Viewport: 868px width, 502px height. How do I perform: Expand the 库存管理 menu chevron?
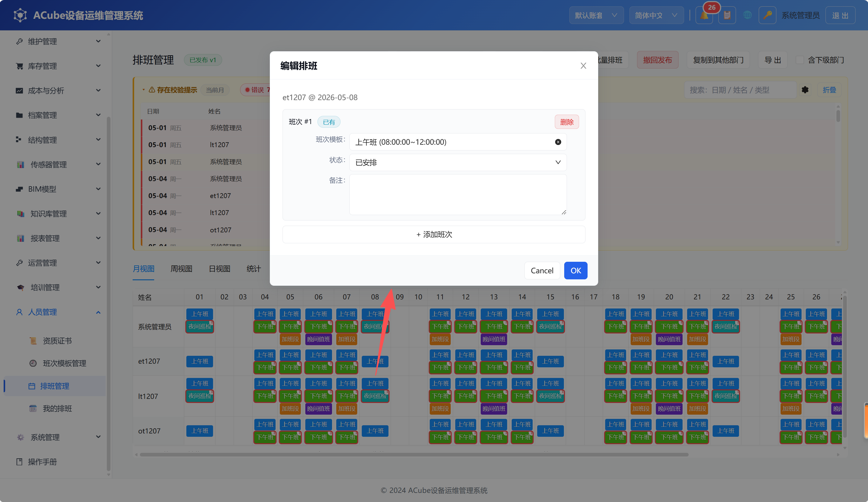[x=98, y=66]
